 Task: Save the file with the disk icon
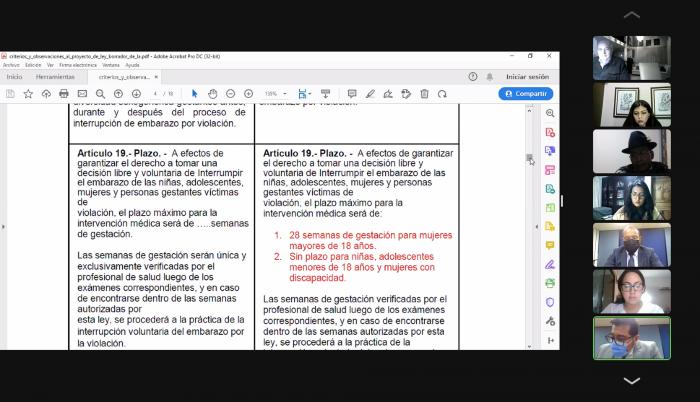tap(10, 94)
